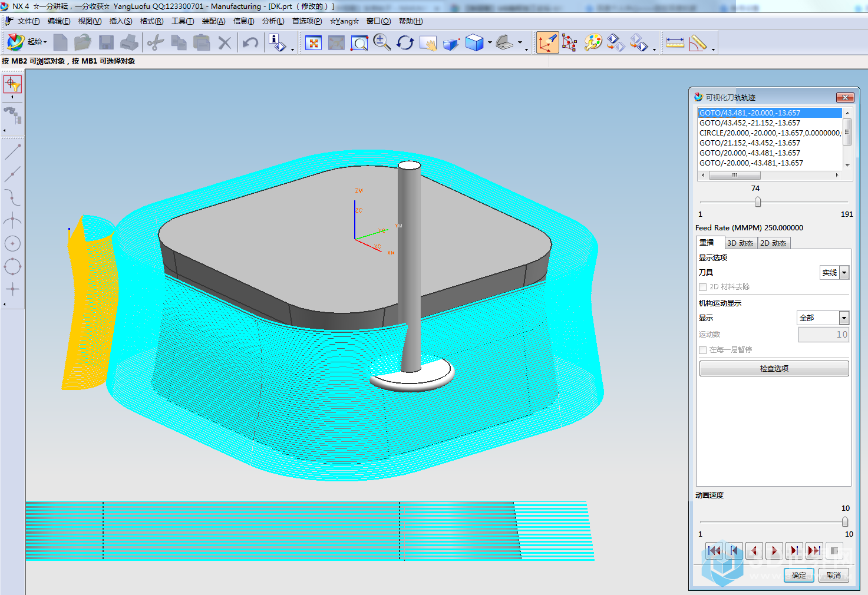The width and height of the screenshot is (868, 595).
Task: Click the New file icon
Action: click(60, 42)
